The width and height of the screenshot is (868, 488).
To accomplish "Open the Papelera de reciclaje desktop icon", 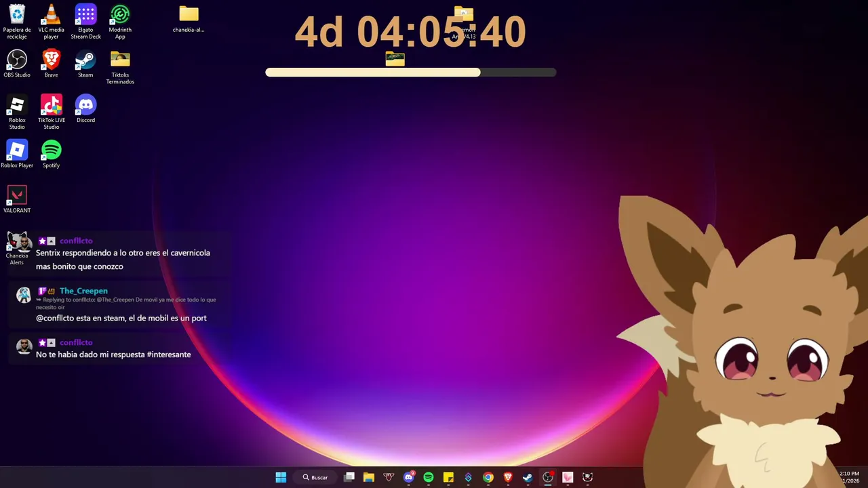I will point(17,21).
